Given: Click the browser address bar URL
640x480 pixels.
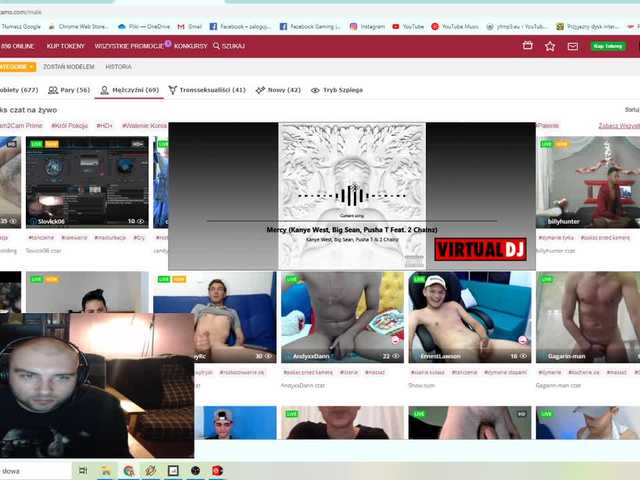Looking at the screenshot, I should coord(20,12).
